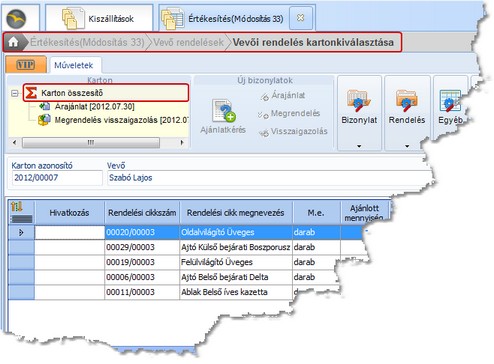Screen dimensions: 494x364
Task: Click the Ajánlatkérés button icon
Action: pyautogui.click(x=223, y=111)
